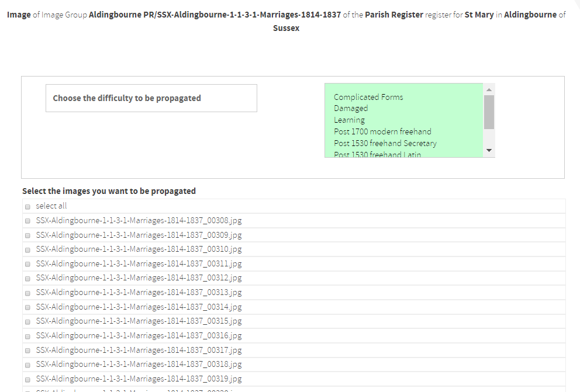The image size is (580, 392).
Task: Check the box for image _00314.jpg
Action: (x=27, y=307)
